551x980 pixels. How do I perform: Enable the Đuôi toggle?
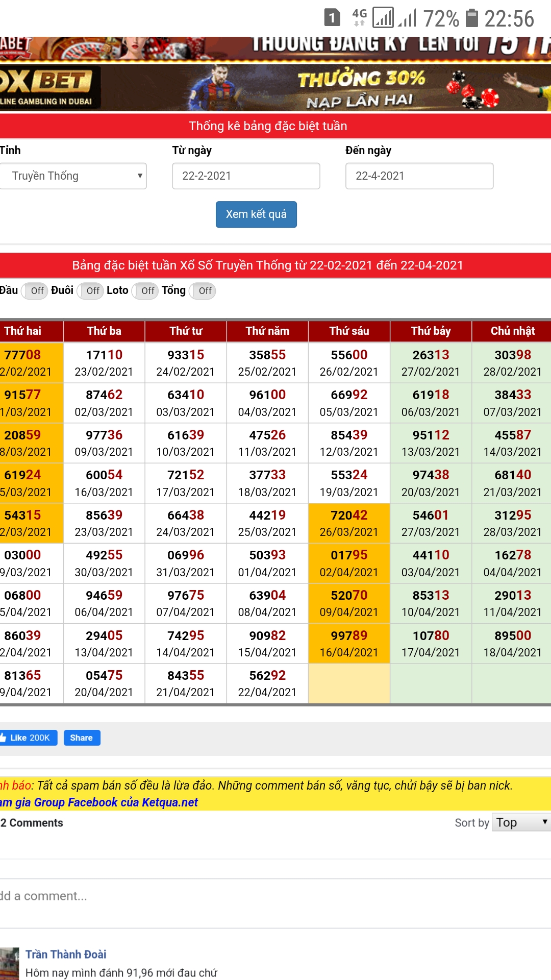pyautogui.click(x=90, y=291)
